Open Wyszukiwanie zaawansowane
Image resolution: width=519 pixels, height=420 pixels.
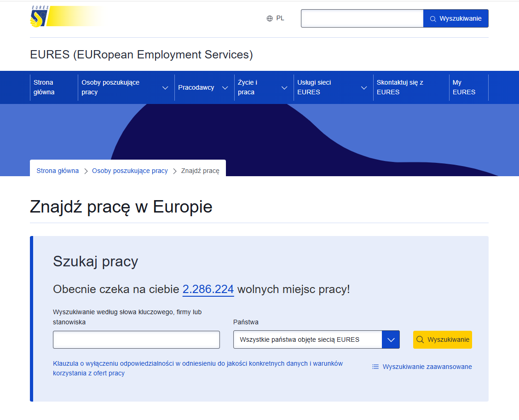tap(427, 367)
